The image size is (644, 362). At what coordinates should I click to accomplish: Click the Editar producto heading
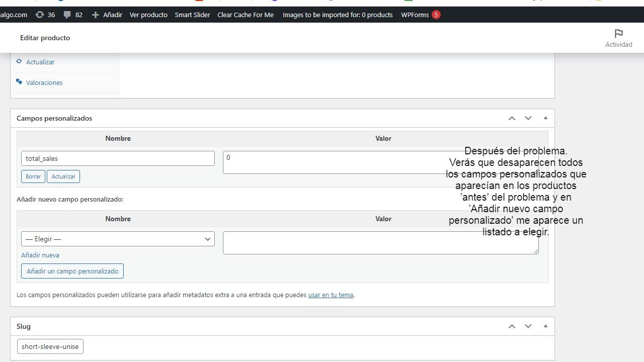[x=45, y=38]
